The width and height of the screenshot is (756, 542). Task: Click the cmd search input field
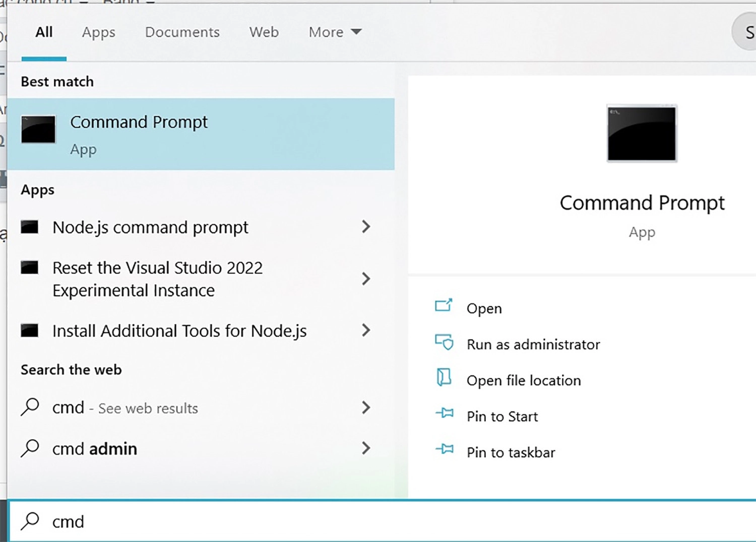point(382,521)
